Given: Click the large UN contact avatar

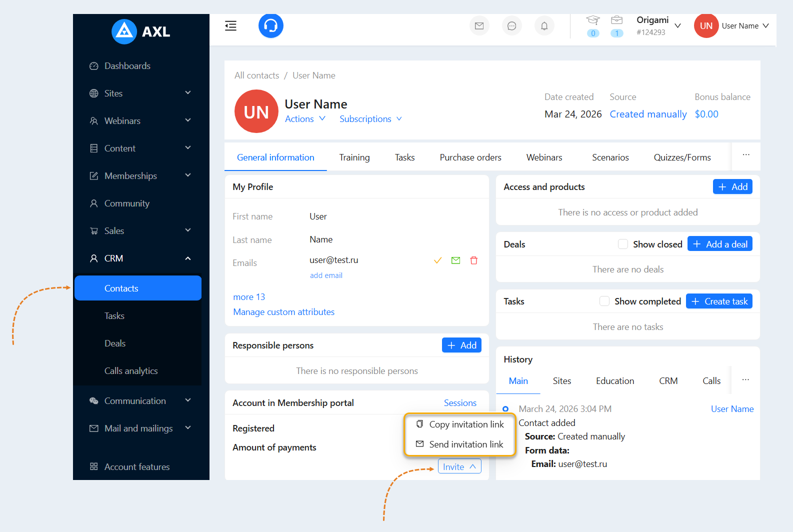Looking at the screenshot, I should coord(256,111).
